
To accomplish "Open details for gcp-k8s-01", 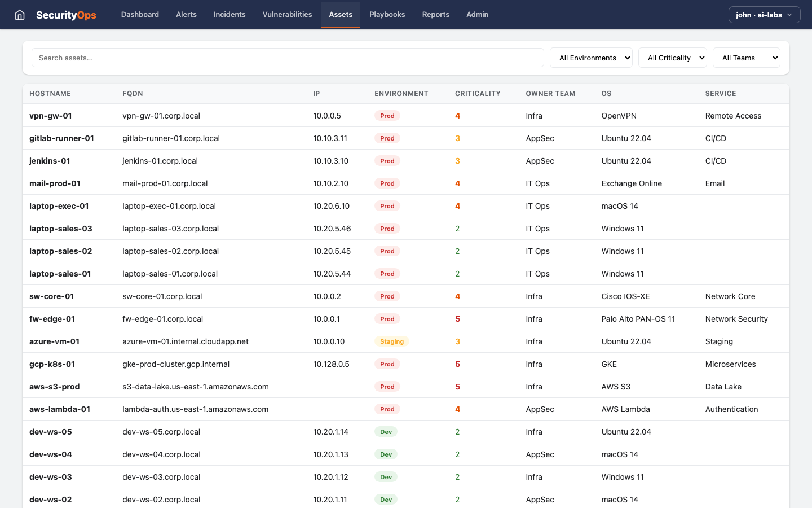I will [x=51, y=364].
